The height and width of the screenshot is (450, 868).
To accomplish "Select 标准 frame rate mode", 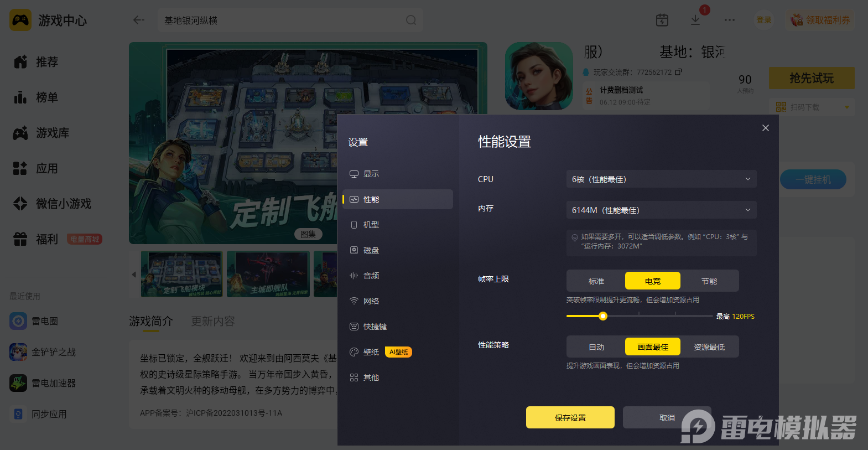I will click(x=596, y=281).
